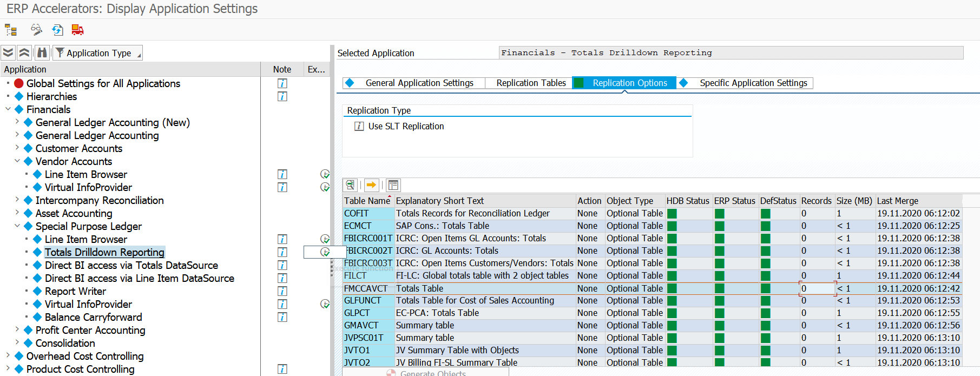Screen dimensions: 980x376
Task: Select the Report Writer tree item
Action: pos(75,291)
